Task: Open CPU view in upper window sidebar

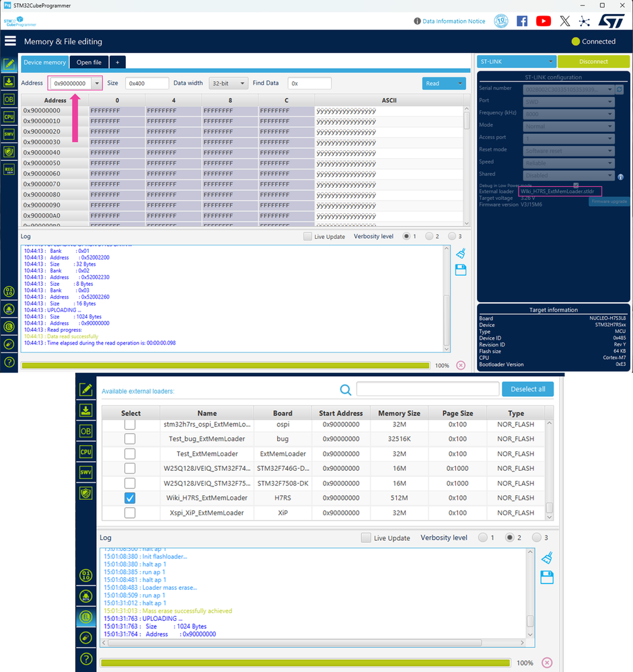Action: pos(9,116)
